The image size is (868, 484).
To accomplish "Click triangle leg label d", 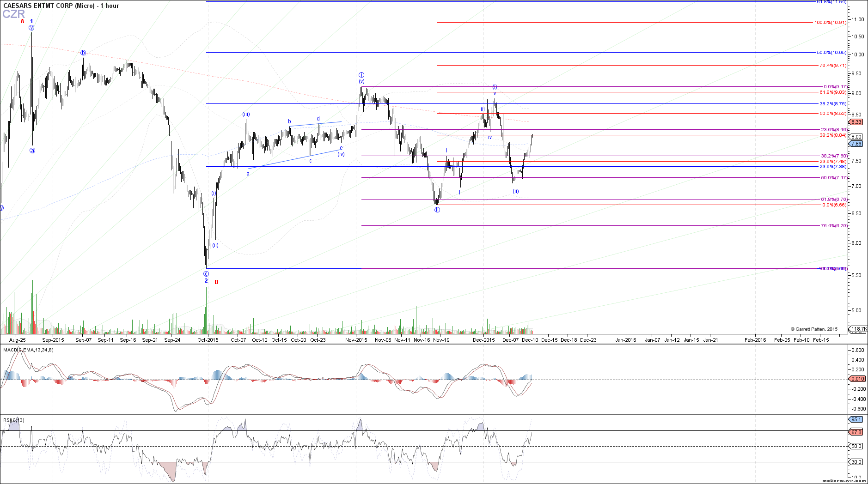I will pyautogui.click(x=318, y=119).
